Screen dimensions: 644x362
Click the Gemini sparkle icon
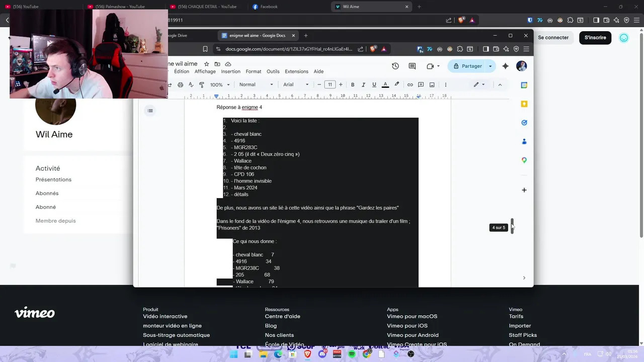tap(506, 66)
